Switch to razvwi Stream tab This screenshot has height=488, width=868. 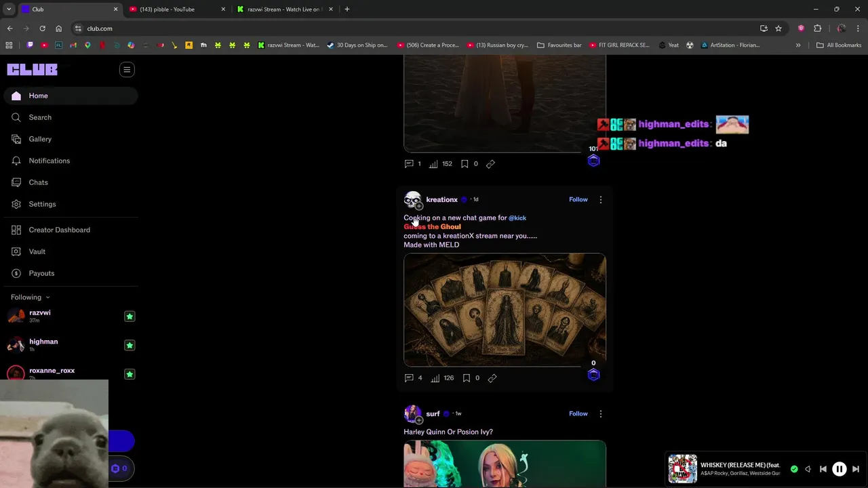[x=285, y=9]
